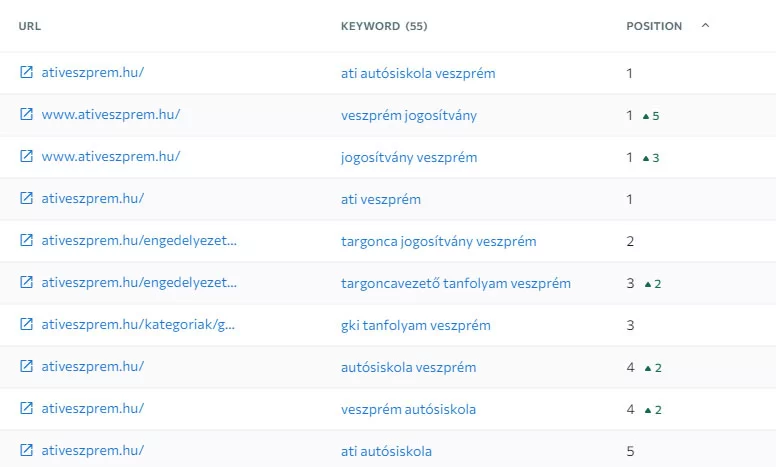
Task: Click keyword targoncavezető tanfolyam veszprém
Action: [x=455, y=283]
